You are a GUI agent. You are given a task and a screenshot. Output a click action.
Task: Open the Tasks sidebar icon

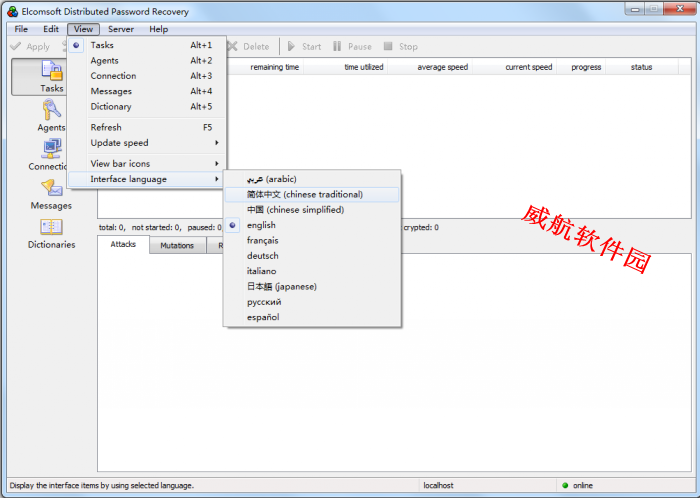(52, 71)
